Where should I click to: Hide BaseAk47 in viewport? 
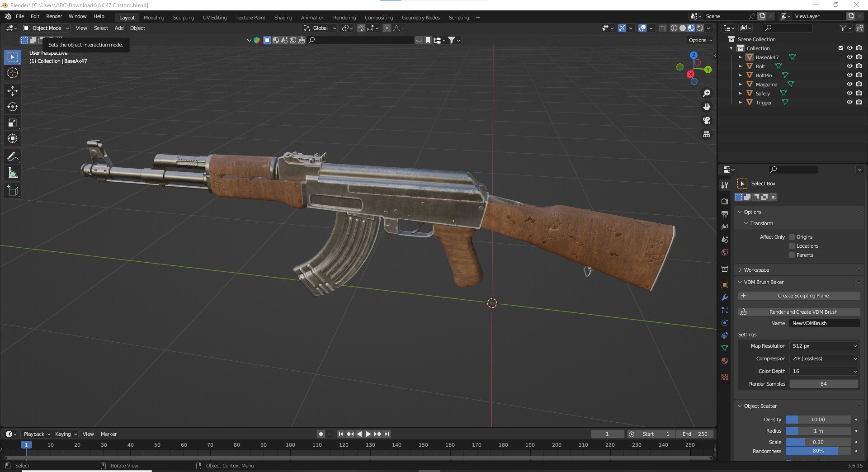click(849, 57)
